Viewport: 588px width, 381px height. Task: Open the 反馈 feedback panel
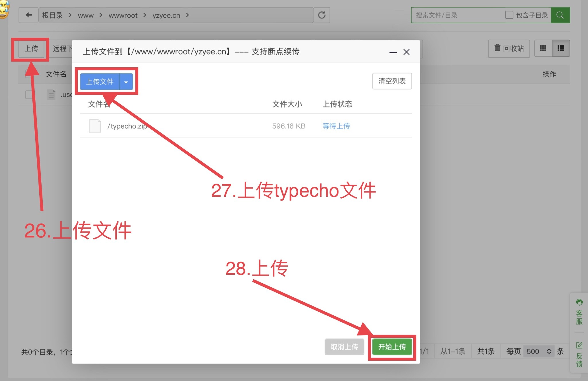pos(579,355)
